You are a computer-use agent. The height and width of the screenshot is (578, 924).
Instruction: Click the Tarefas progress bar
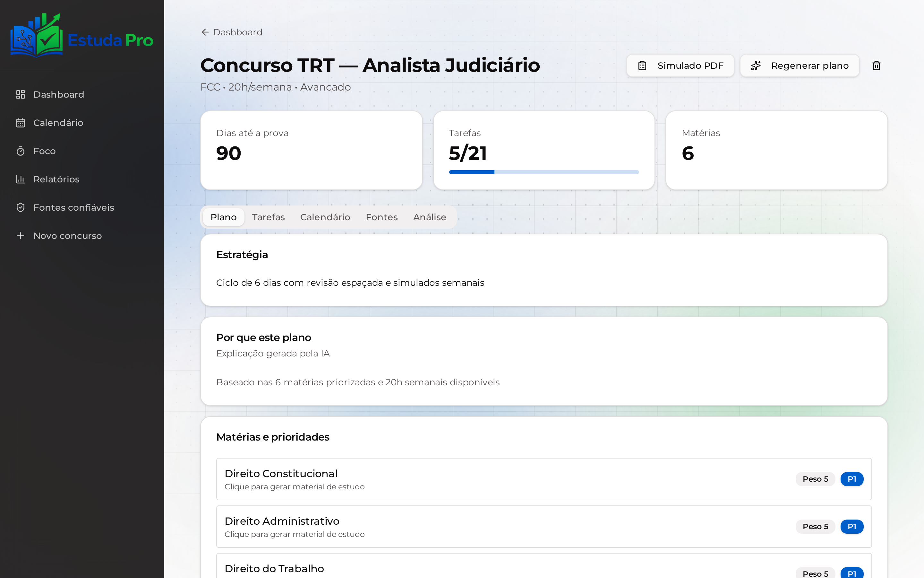click(544, 172)
